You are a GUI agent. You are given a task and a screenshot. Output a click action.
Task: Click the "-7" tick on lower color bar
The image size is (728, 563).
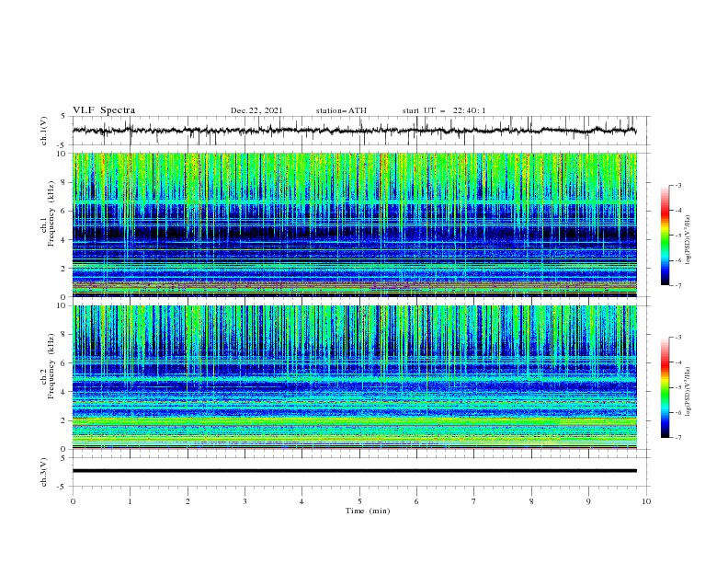click(677, 438)
